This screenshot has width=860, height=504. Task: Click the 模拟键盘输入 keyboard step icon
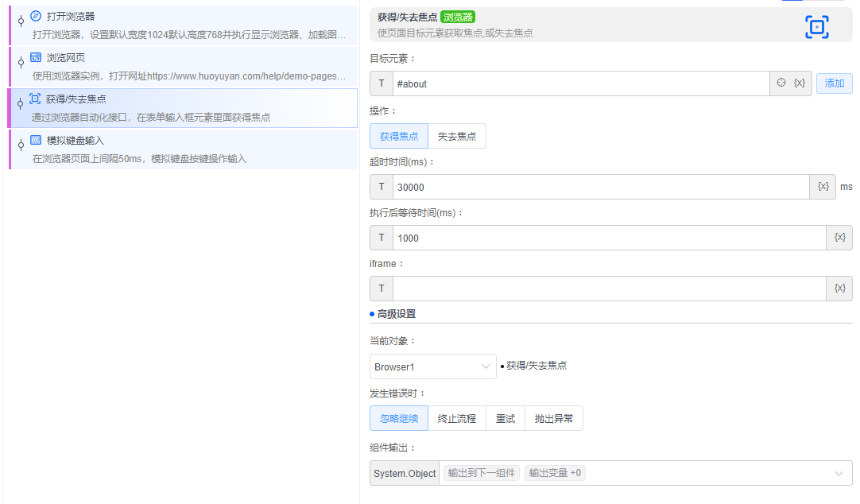pos(34,140)
